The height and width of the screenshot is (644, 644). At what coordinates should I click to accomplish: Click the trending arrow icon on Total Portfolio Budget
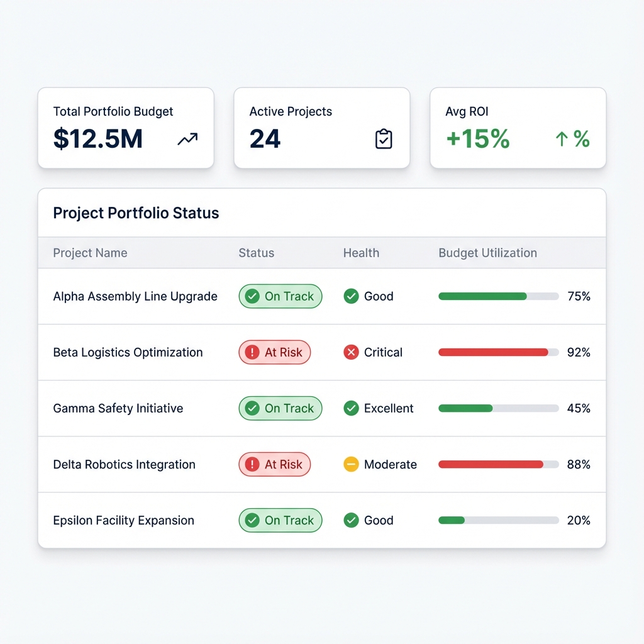click(x=187, y=140)
